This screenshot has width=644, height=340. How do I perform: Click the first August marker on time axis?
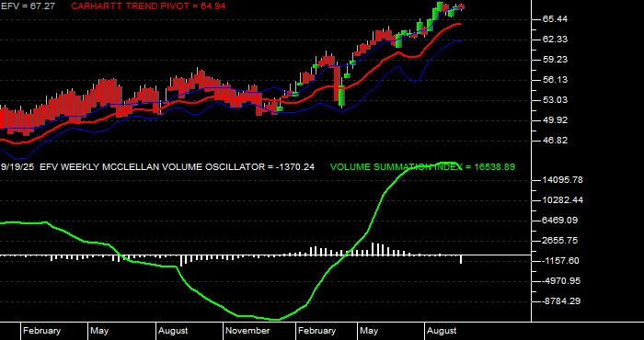point(173,331)
